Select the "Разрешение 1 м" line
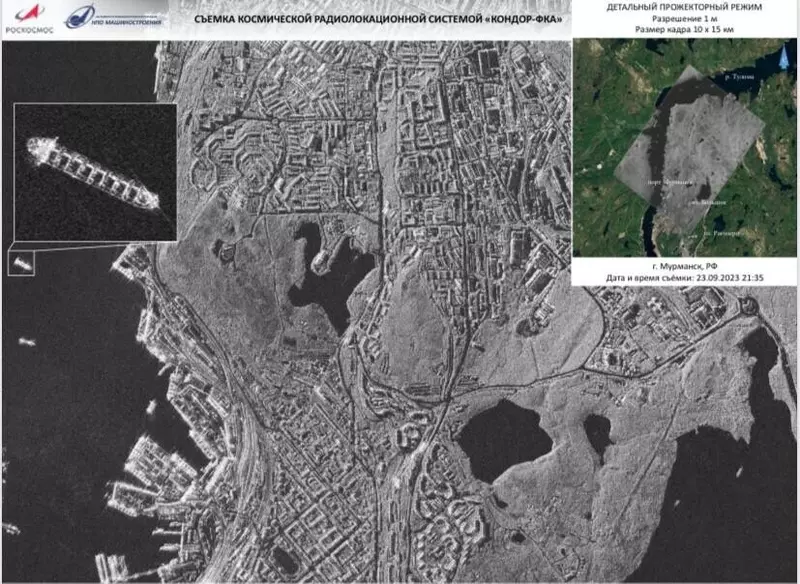Viewport: 800px width, 584px height. 684,20
